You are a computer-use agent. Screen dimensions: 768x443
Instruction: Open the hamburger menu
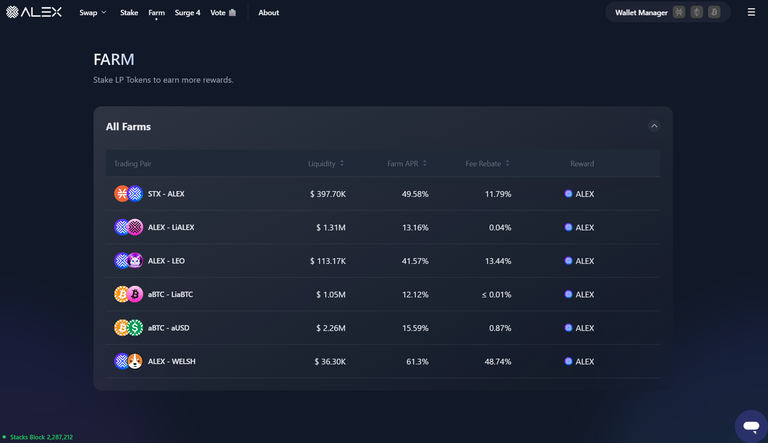tap(751, 12)
